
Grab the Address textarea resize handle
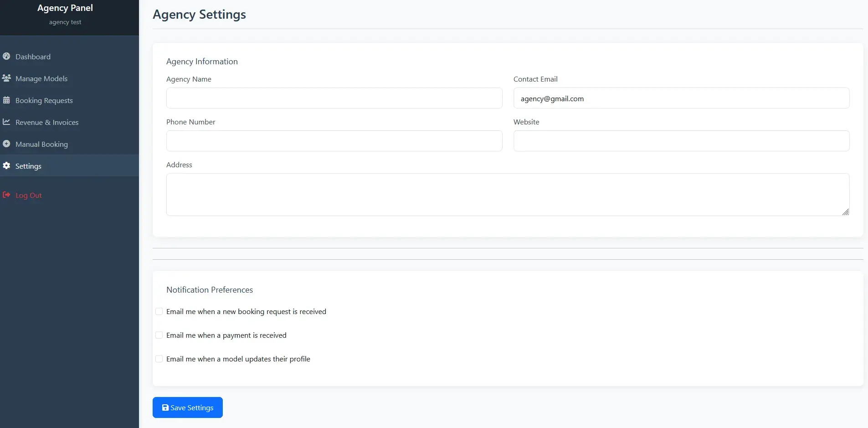846,212
